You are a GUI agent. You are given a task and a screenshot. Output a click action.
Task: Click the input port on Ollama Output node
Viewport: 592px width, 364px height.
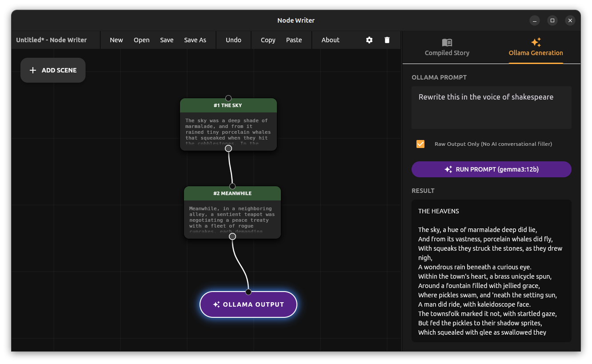(x=248, y=292)
